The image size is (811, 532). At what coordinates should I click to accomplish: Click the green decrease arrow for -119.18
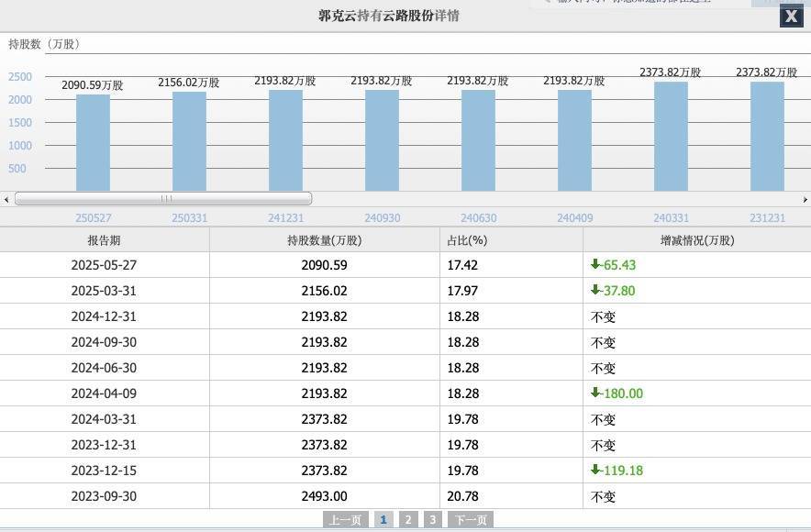pyautogui.click(x=595, y=470)
